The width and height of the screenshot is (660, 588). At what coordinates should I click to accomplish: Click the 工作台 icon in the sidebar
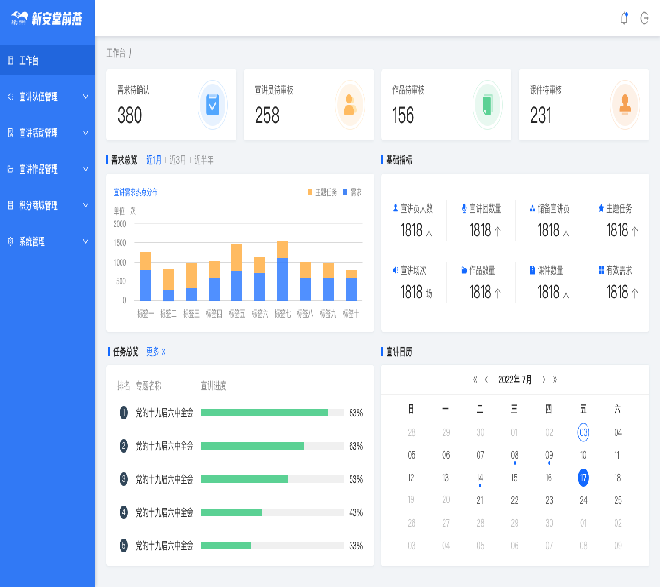click(10, 61)
